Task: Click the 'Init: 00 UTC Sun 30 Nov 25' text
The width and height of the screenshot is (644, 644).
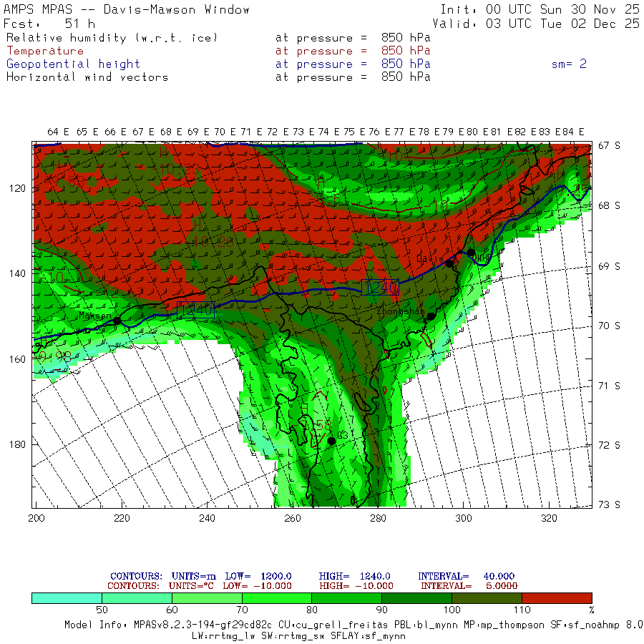Action: [x=540, y=9]
